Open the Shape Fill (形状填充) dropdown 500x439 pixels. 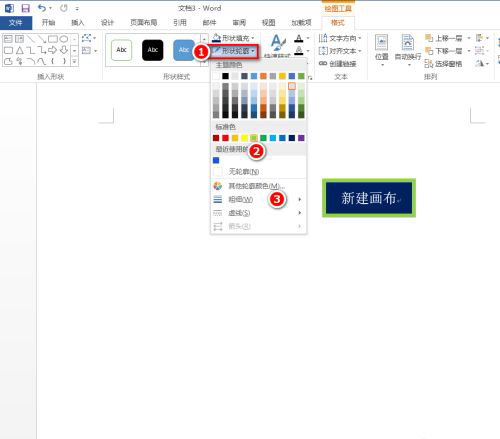pyautogui.click(x=233, y=38)
